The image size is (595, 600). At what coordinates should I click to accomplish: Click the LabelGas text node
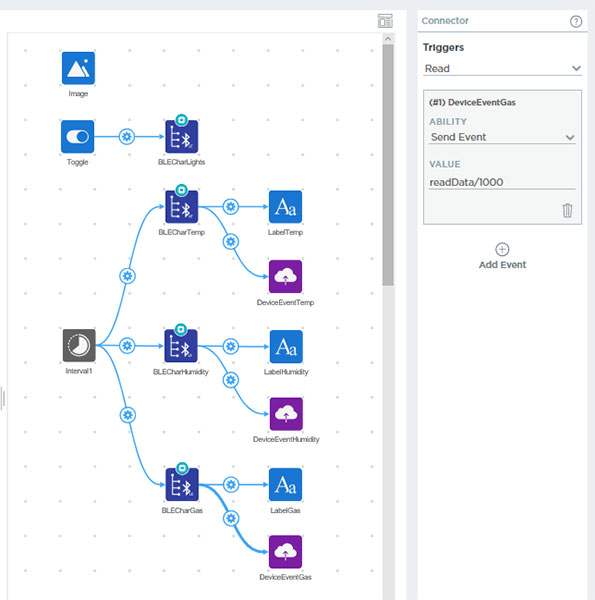tap(285, 484)
